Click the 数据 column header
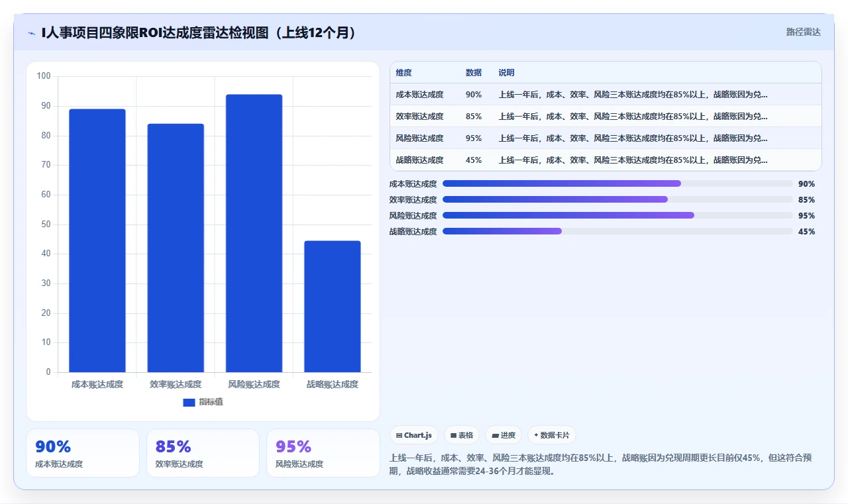The image size is (848, 504). click(474, 73)
